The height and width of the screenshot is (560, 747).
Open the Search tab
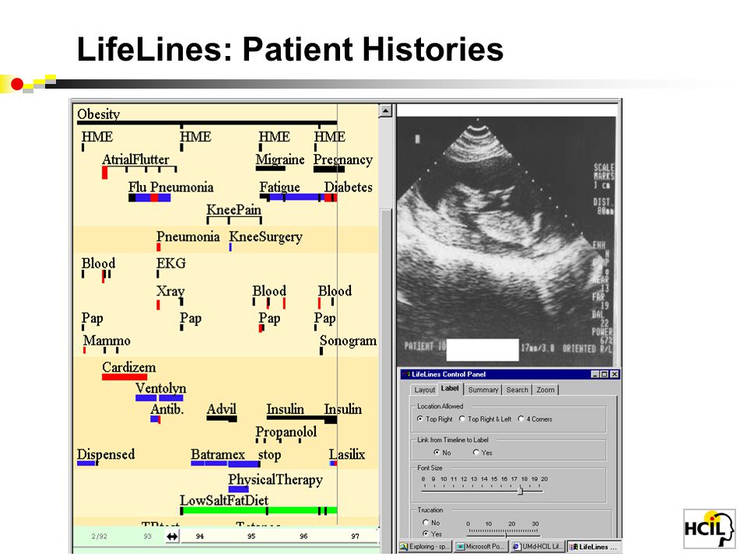517,390
